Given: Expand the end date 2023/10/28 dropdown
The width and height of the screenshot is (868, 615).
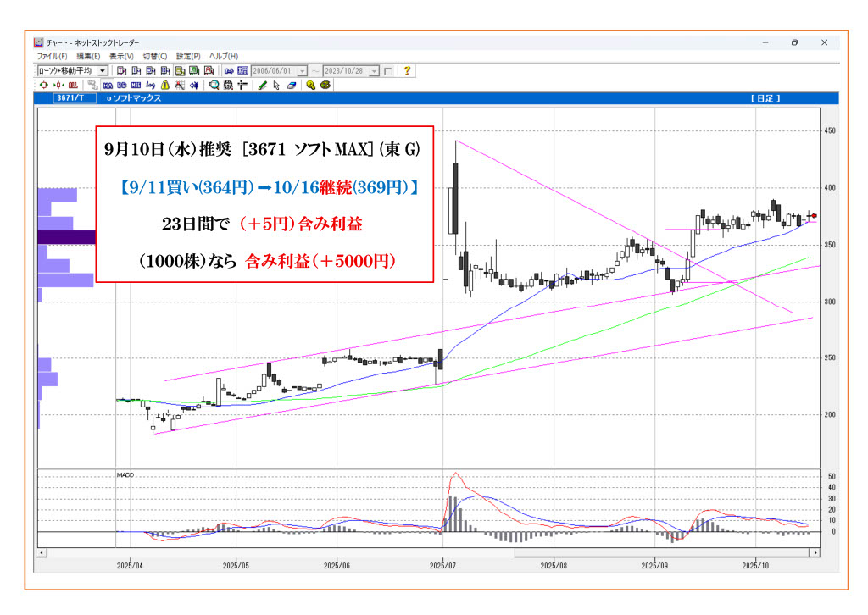Looking at the screenshot, I should click(374, 71).
